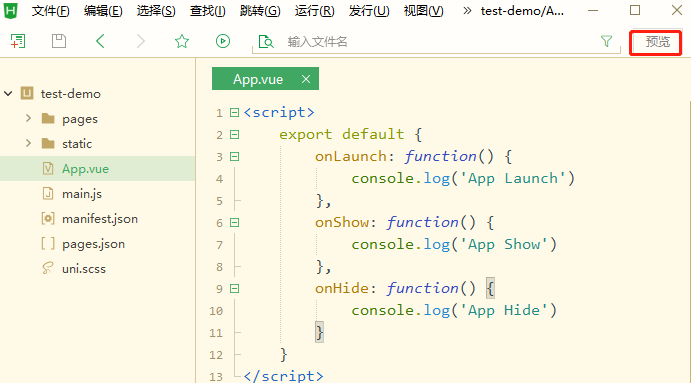Screen dimensions: 691x383
Task: Select main.js in the project tree
Action: point(82,193)
